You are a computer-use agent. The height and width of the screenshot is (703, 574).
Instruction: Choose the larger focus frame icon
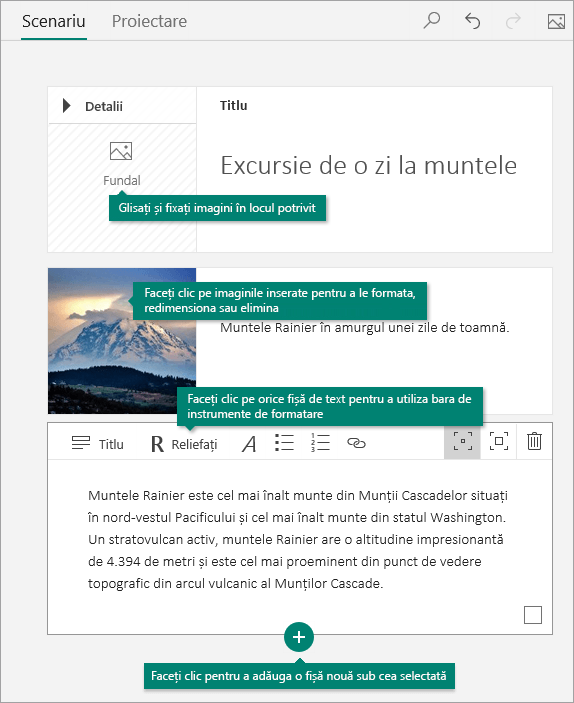pos(499,441)
